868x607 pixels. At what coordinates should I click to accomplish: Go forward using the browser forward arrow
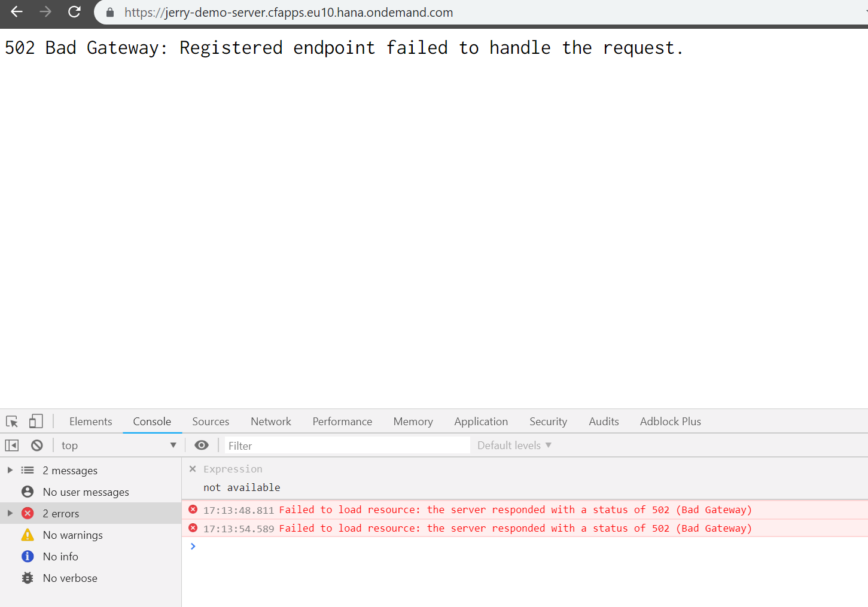point(45,11)
